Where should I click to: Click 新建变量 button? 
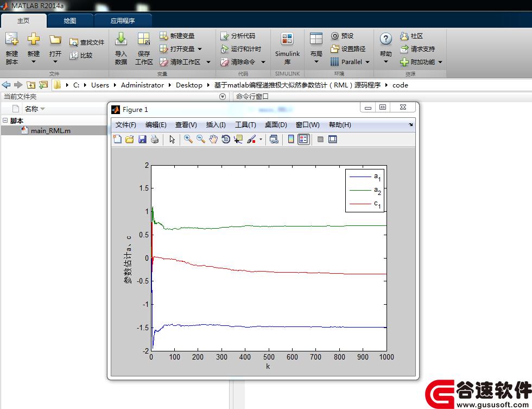(x=177, y=36)
